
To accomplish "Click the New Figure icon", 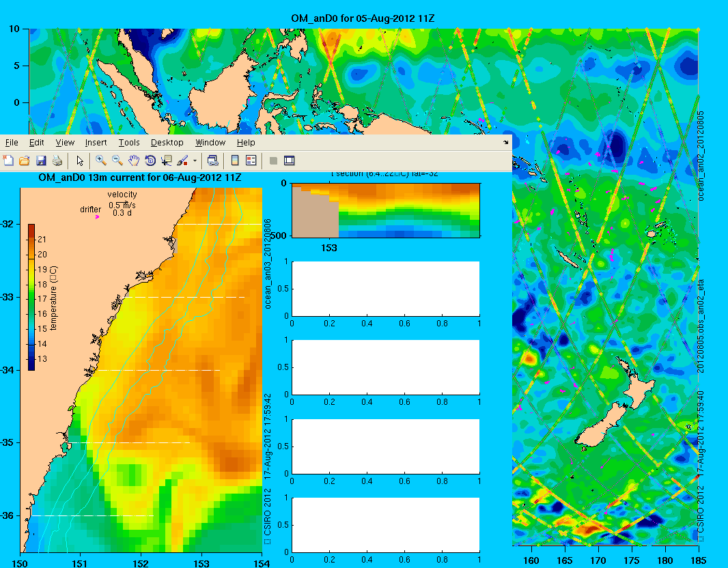I will 8,160.
